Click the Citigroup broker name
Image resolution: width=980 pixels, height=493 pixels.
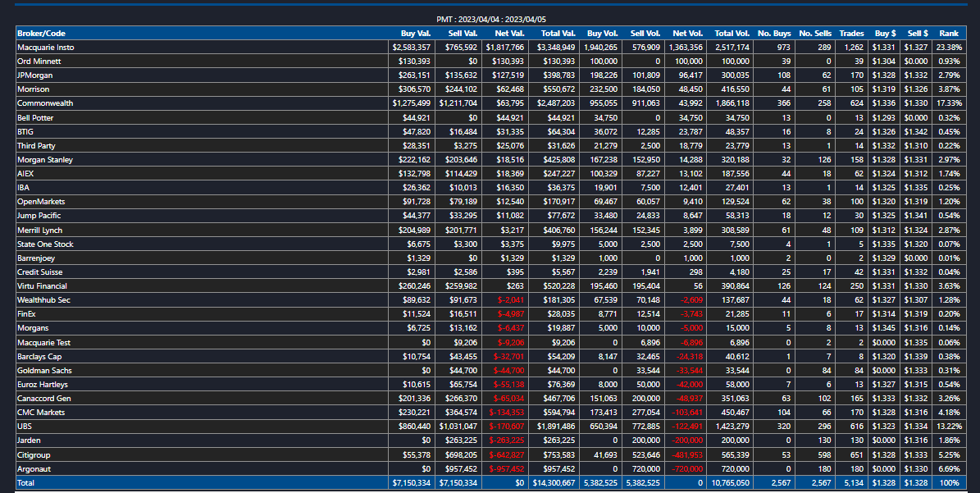[34, 455]
